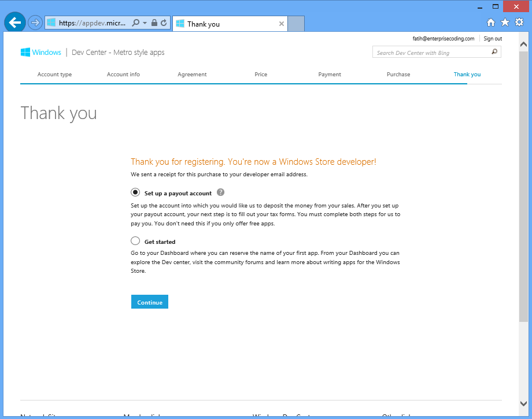Go to the 'Payment' step
Image resolution: width=532 pixels, height=419 pixels.
pos(330,74)
